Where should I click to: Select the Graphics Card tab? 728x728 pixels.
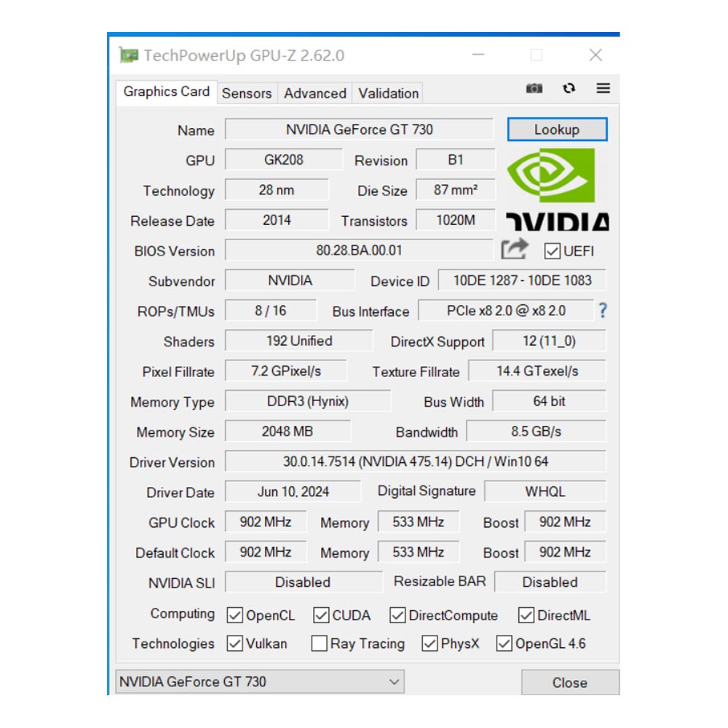click(166, 92)
